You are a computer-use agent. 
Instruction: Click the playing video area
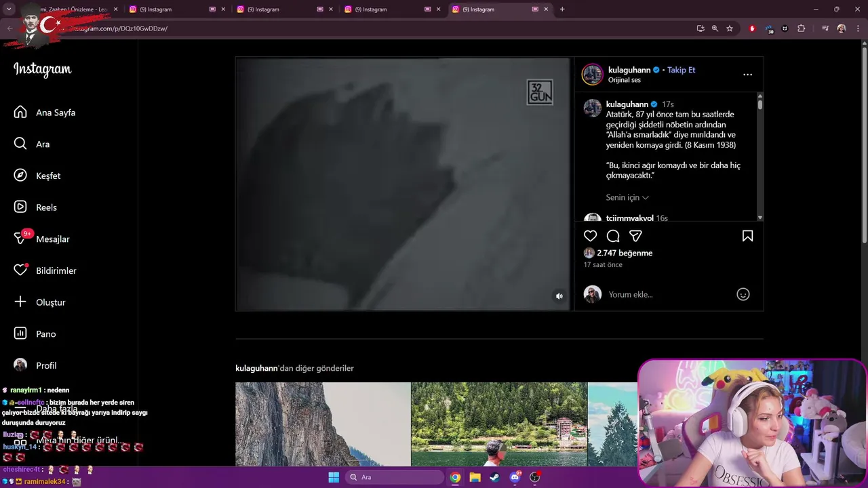click(403, 184)
